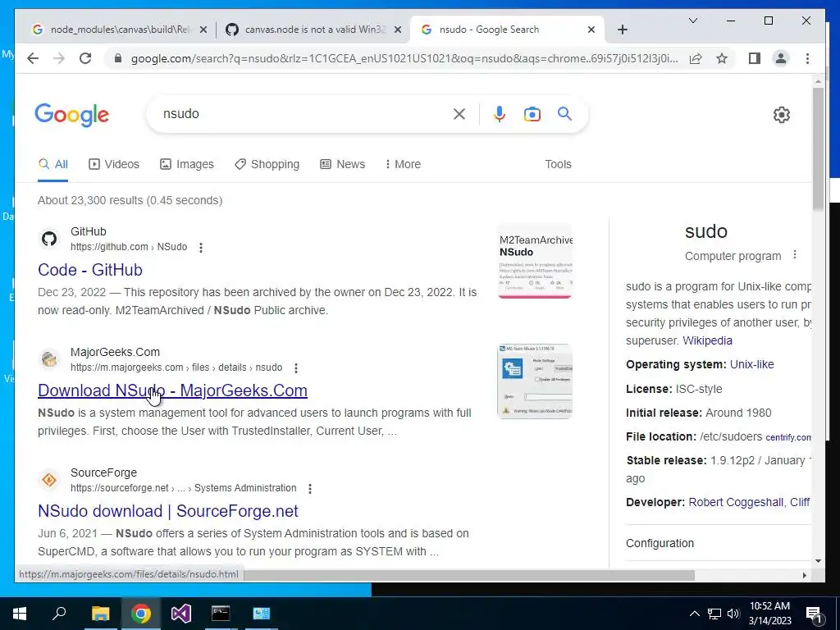Open the Code - GitHub result link

pyautogui.click(x=90, y=270)
